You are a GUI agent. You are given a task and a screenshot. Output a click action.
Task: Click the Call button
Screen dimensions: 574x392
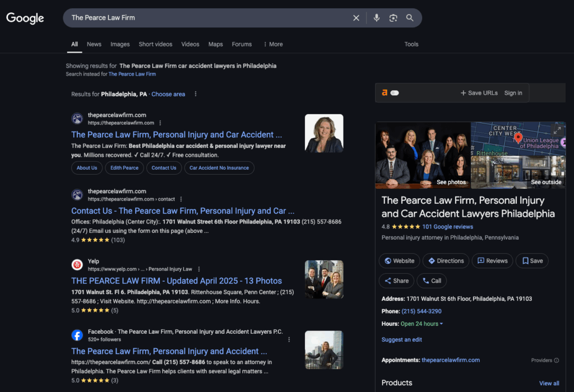432,281
